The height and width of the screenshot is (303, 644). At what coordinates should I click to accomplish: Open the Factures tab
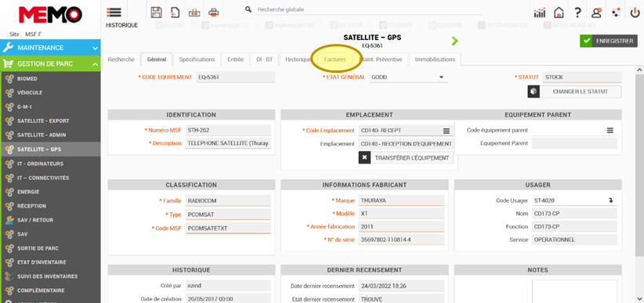click(335, 60)
